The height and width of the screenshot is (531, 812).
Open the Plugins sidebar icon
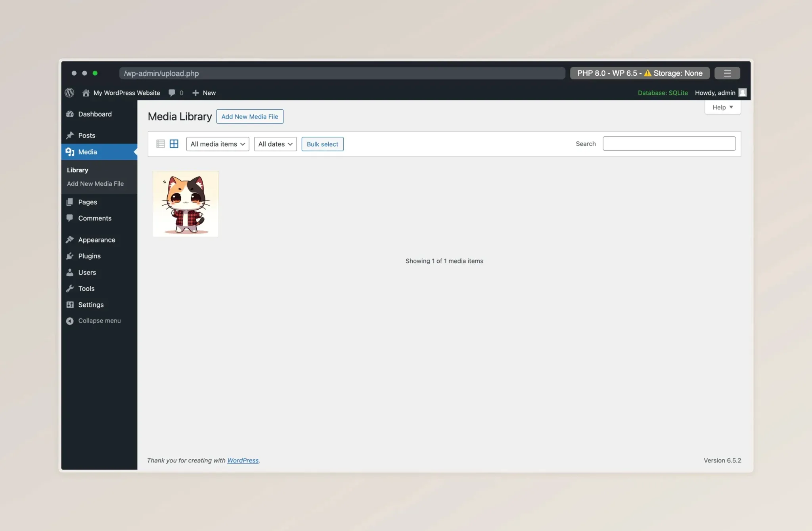(70, 256)
